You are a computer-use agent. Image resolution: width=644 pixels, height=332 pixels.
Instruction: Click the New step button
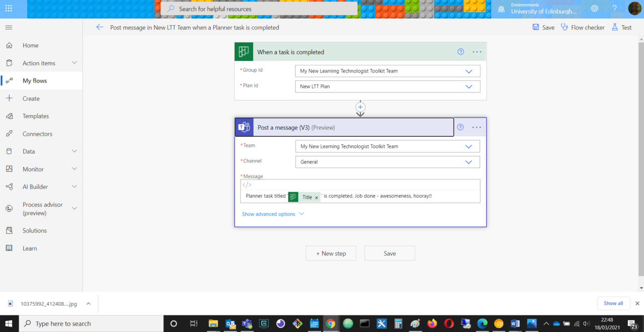click(x=331, y=253)
